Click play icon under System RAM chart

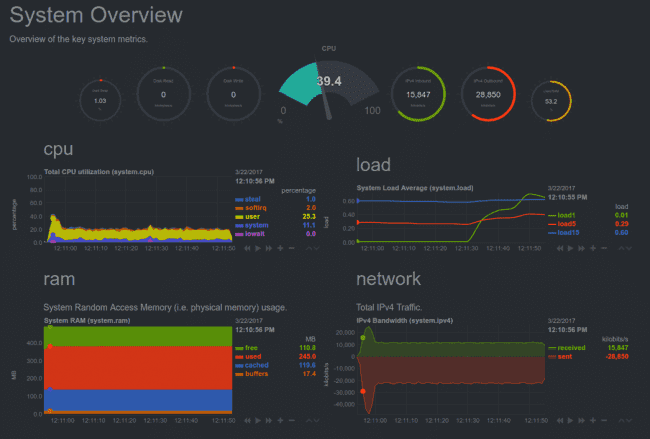point(258,420)
